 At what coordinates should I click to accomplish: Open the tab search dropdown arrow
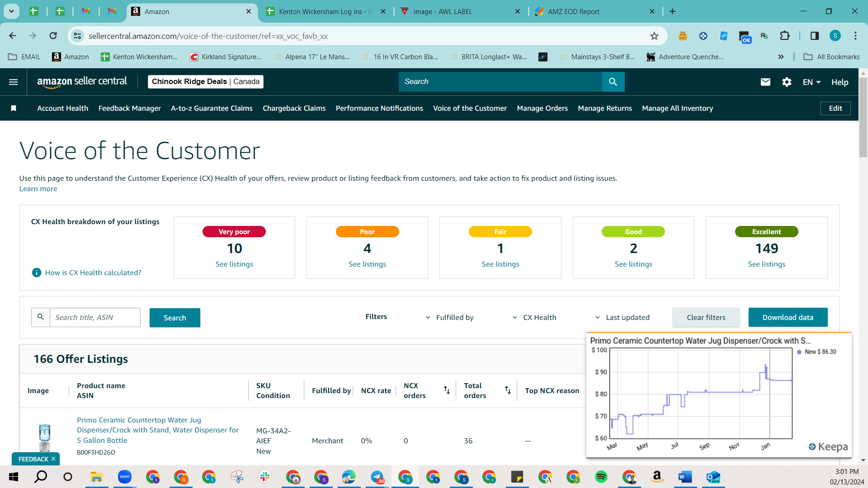(11, 11)
